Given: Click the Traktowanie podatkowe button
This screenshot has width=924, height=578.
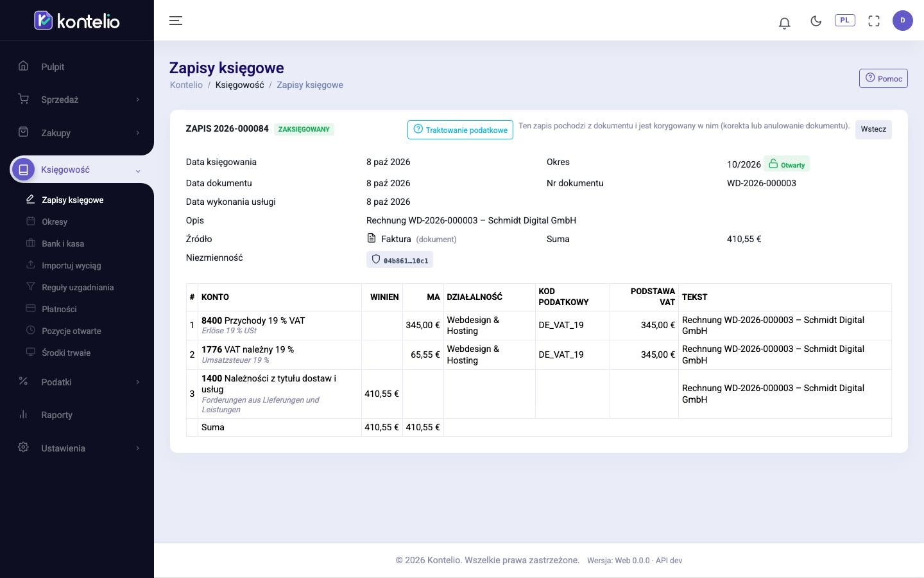Looking at the screenshot, I should click(x=460, y=130).
